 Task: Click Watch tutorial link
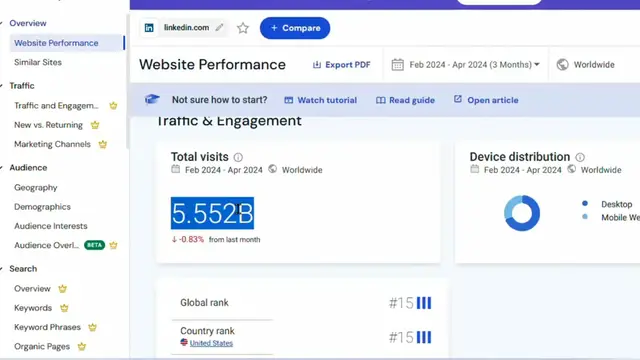coord(321,100)
